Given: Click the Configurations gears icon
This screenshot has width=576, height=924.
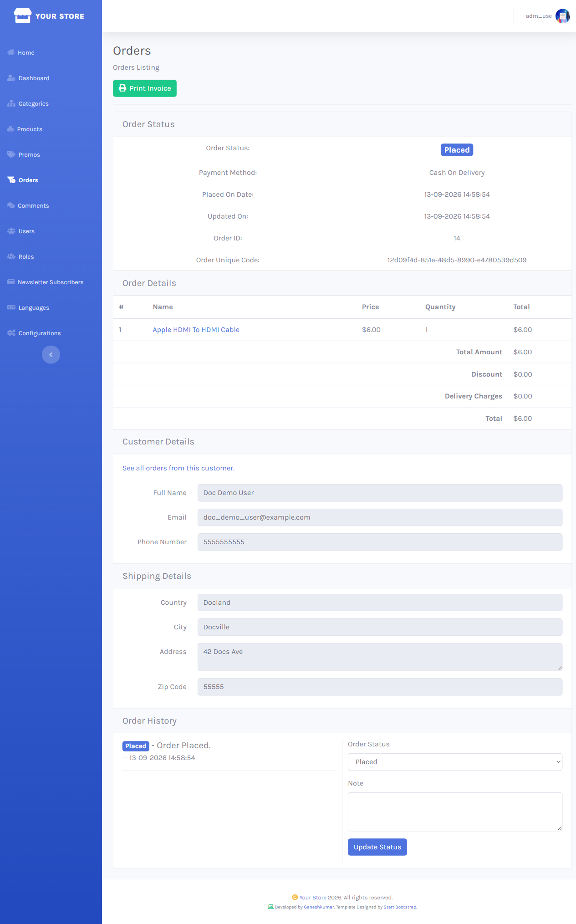Looking at the screenshot, I should click(x=11, y=333).
